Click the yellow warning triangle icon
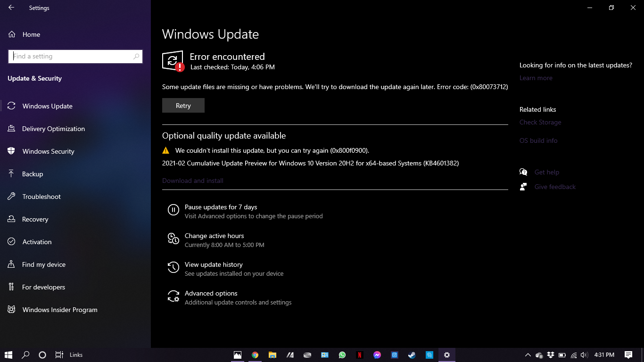 pyautogui.click(x=165, y=150)
